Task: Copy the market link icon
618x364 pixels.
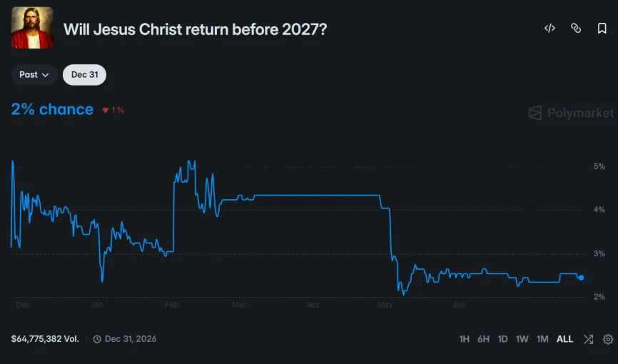Action: 576,29
